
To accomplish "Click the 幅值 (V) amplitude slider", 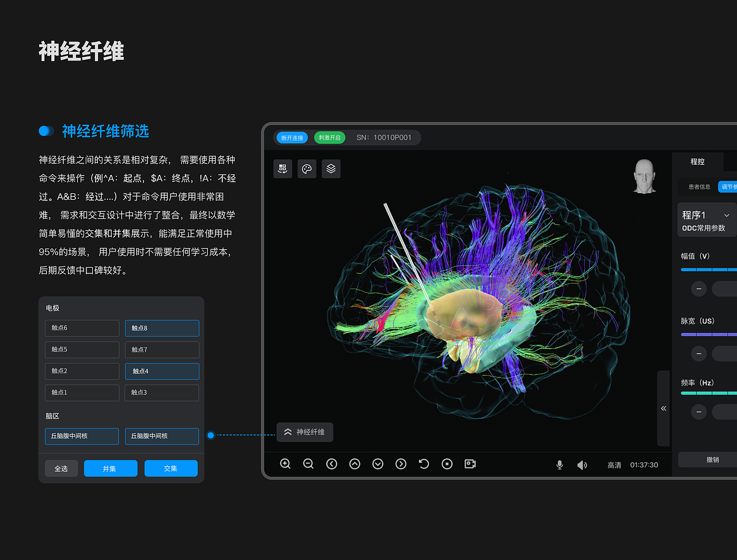I will pyautogui.click(x=709, y=269).
